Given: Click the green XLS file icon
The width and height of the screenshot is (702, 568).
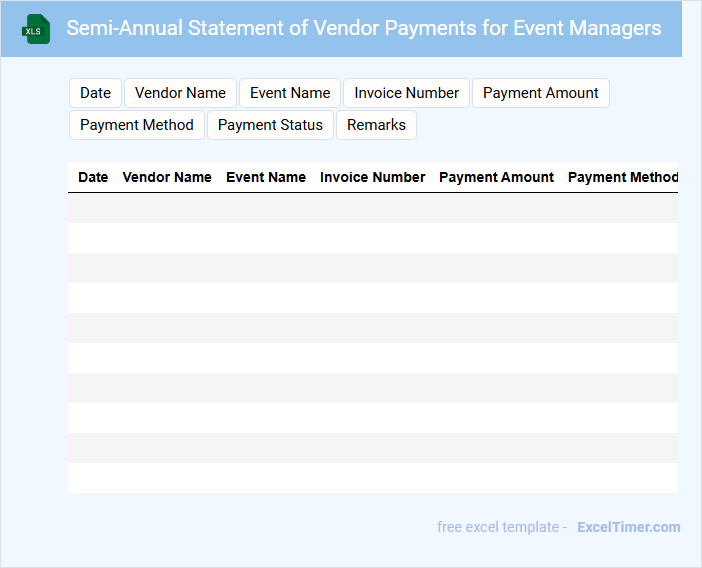Looking at the screenshot, I should (x=36, y=29).
